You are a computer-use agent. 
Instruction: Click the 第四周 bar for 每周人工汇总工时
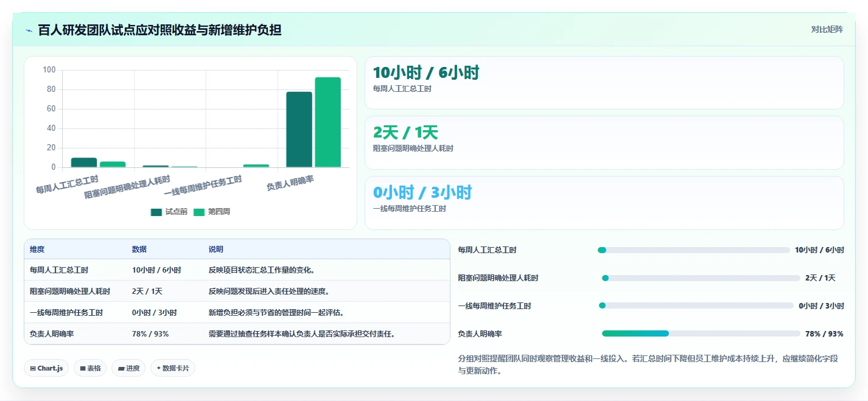pyautogui.click(x=113, y=164)
